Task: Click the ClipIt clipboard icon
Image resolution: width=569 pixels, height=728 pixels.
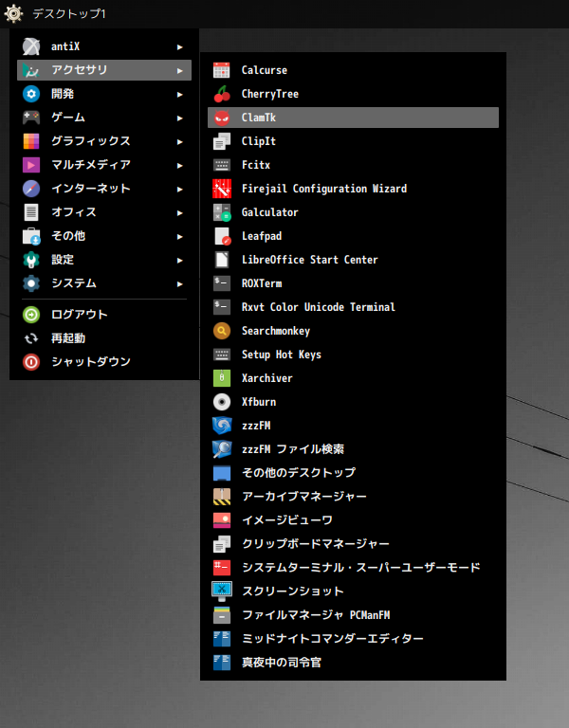Action: pos(222,141)
